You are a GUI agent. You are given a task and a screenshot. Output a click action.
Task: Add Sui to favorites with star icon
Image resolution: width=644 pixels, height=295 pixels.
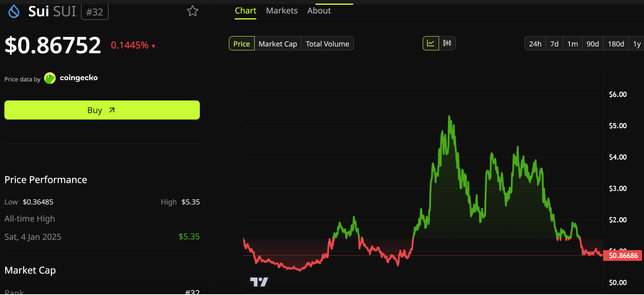click(x=193, y=11)
